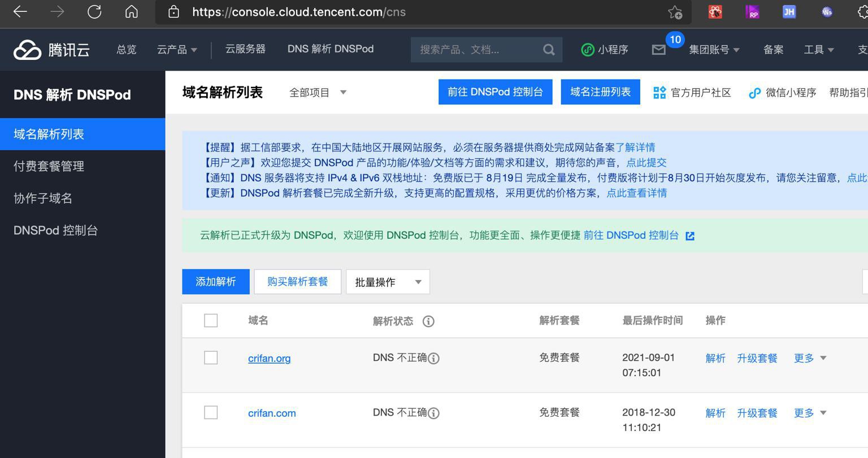868x458 pixels.
Task: Open the RP browser extension icon
Action: [752, 12]
